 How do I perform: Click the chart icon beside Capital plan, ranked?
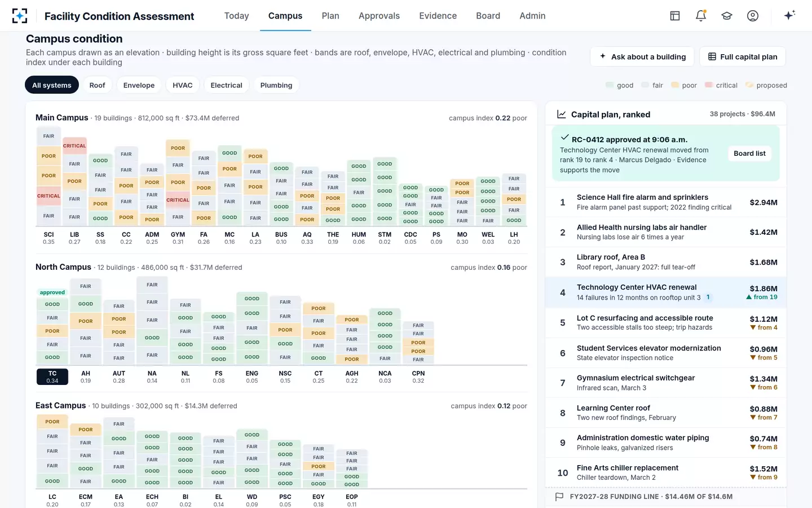coord(562,114)
